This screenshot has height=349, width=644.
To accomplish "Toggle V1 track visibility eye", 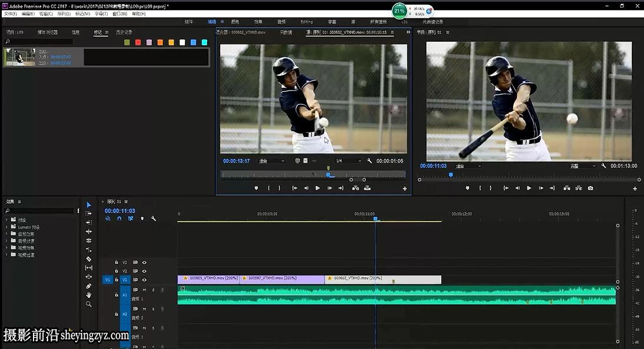I will (x=144, y=280).
